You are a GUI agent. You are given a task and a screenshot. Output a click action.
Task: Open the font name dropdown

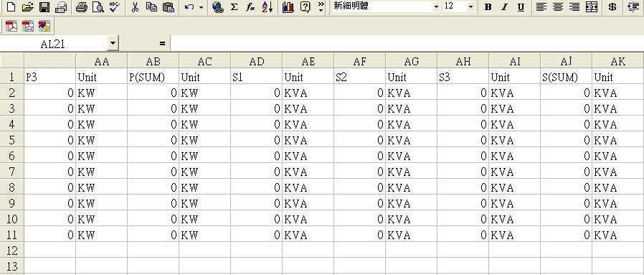click(436, 7)
